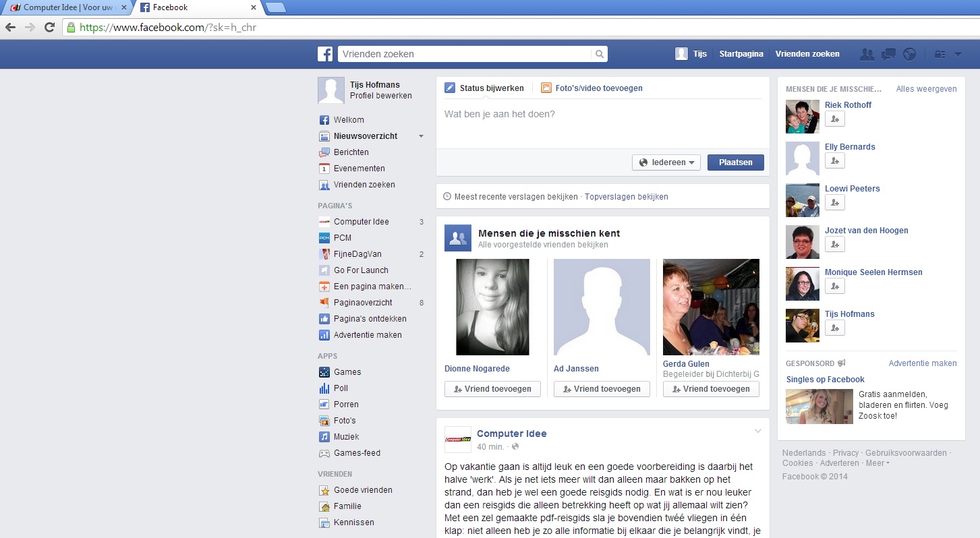The image size is (980, 538).
Task: Open FijneDagVan page in sidebar
Action: click(x=357, y=254)
